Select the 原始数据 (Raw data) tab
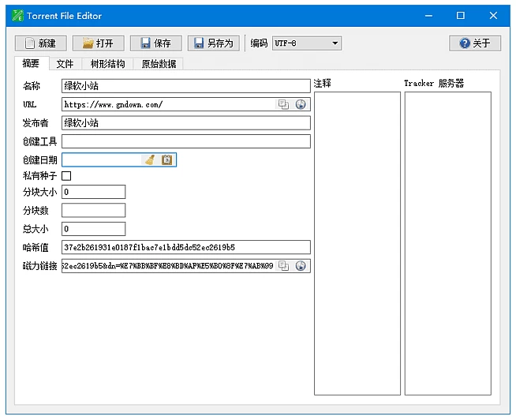This screenshot has height=420, width=516. [x=159, y=64]
